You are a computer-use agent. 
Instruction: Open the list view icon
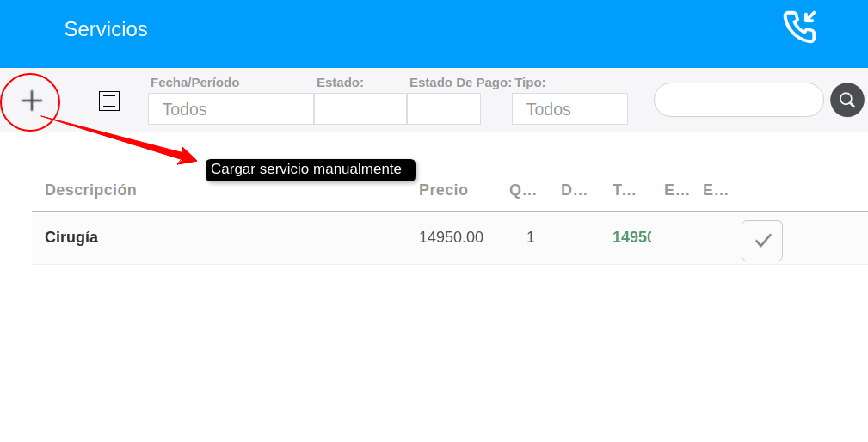pyautogui.click(x=109, y=101)
